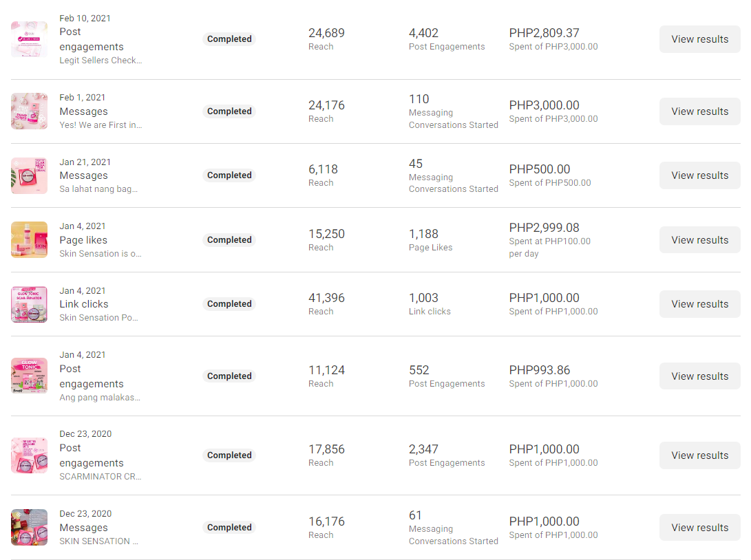This screenshot has width=751, height=560.
Task: View results for the Link clicks ad
Action: [699, 304]
